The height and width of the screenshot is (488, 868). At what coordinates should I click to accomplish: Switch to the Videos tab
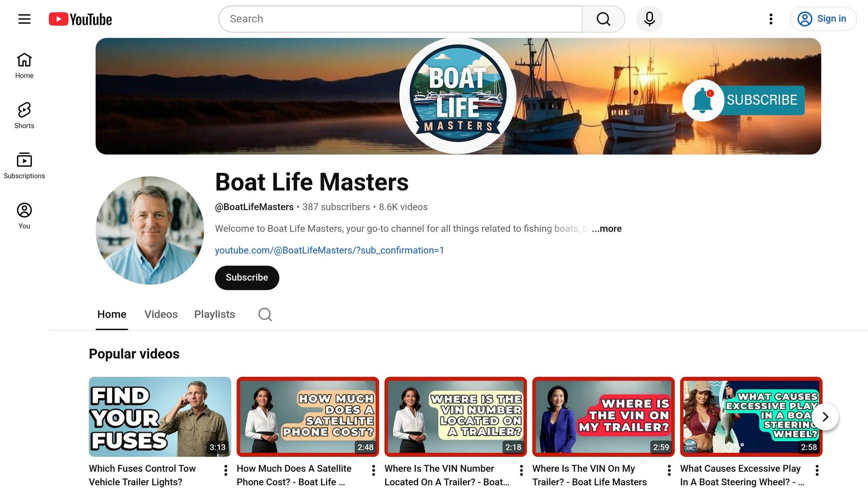tap(161, 314)
